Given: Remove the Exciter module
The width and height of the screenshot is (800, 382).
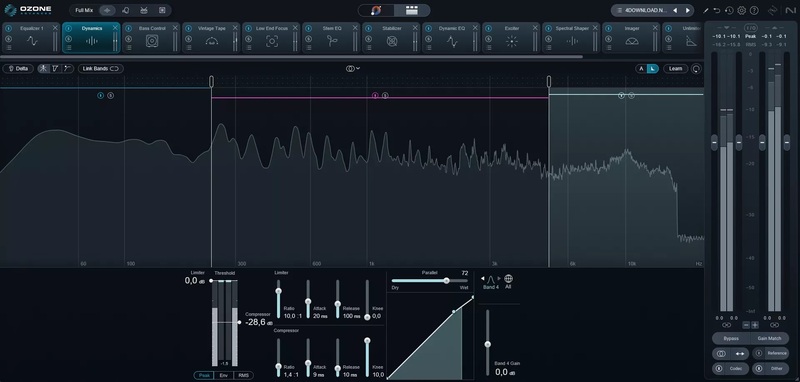Looking at the screenshot, I should pyautogui.click(x=535, y=28).
